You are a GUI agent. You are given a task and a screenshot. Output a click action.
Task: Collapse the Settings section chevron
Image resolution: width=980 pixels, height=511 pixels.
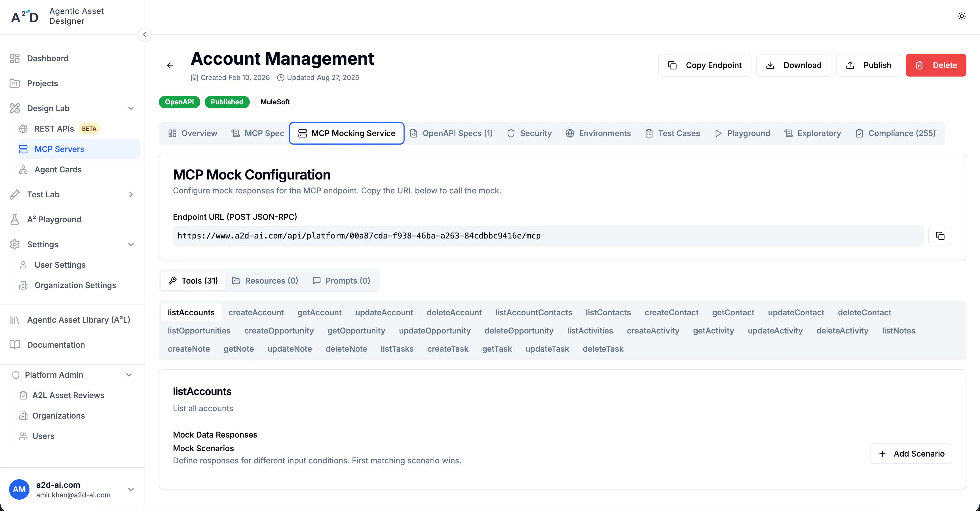pyautogui.click(x=131, y=244)
